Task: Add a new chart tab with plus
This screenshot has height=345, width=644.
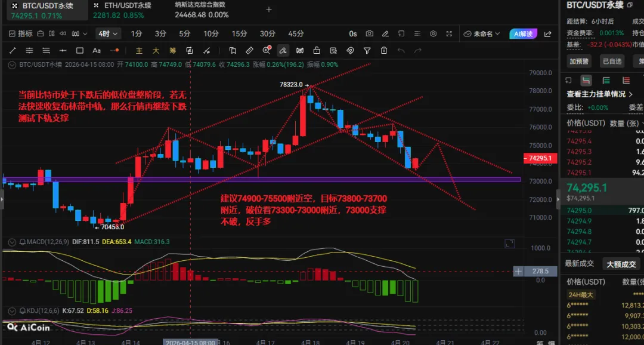Action: click(x=269, y=10)
